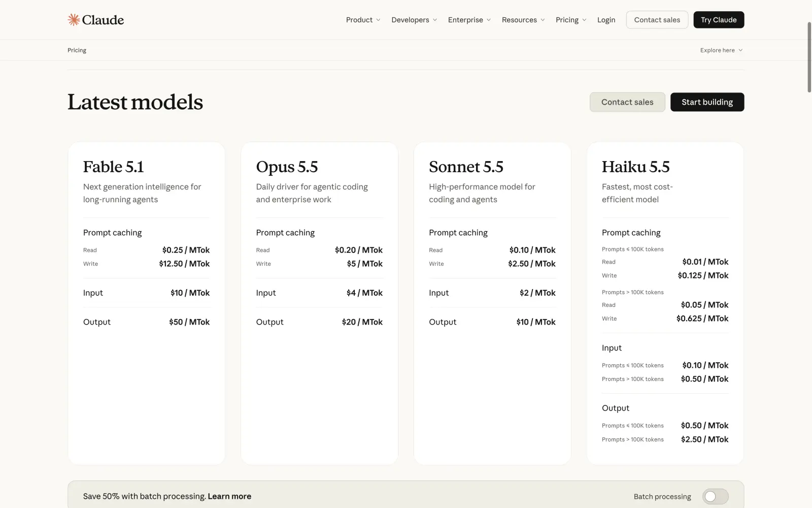Click Sonnet description High-performance model text
This screenshot has width=812, height=508.
(482, 193)
